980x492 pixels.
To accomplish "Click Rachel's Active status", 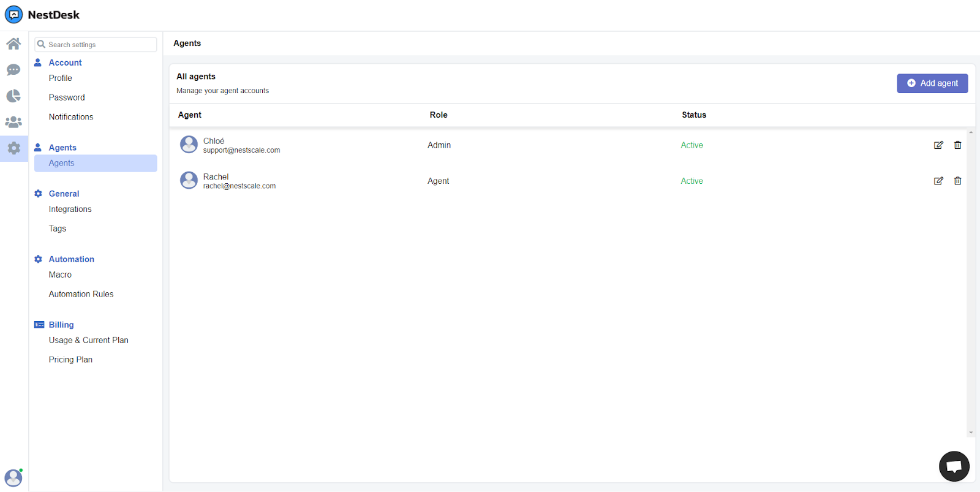I will pos(692,181).
